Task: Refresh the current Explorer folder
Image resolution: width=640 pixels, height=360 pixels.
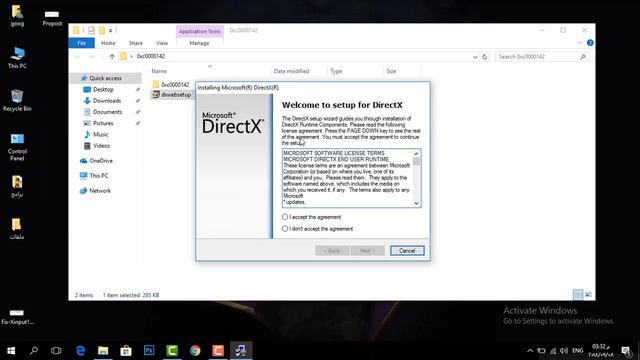Action: [484, 57]
